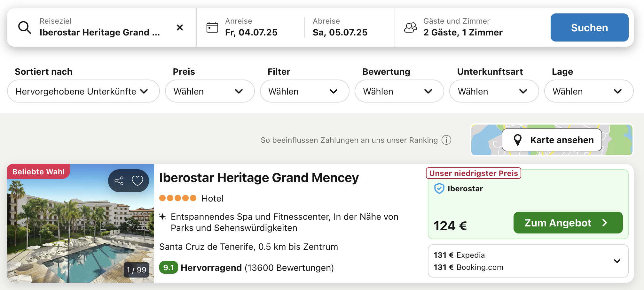Click the Zum Angebot arrow chevron
This screenshot has height=290, width=644.
point(605,223)
